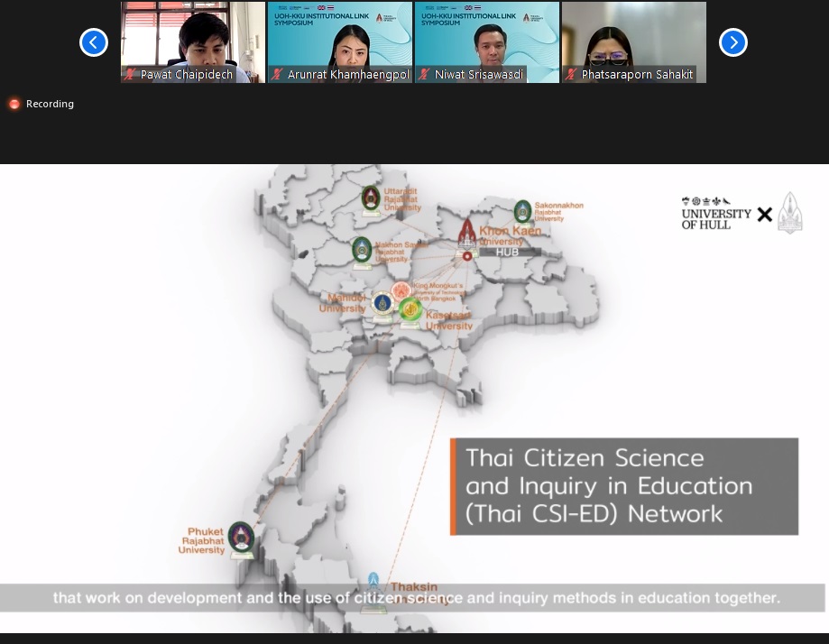
Task: Click the "King Mongkut's" university map label
Action: tap(440, 292)
